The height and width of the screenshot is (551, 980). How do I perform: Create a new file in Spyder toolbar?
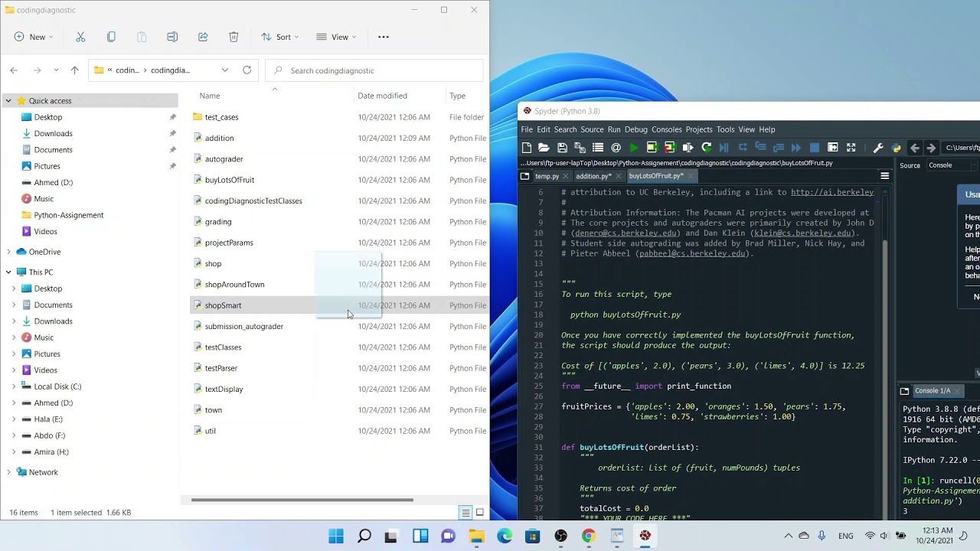coord(526,148)
